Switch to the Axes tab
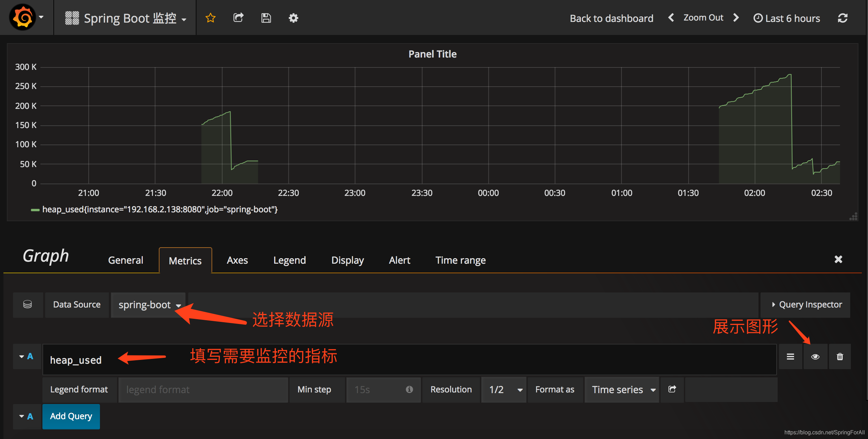Image resolution: width=868 pixels, height=439 pixels. [x=237, y=260]
